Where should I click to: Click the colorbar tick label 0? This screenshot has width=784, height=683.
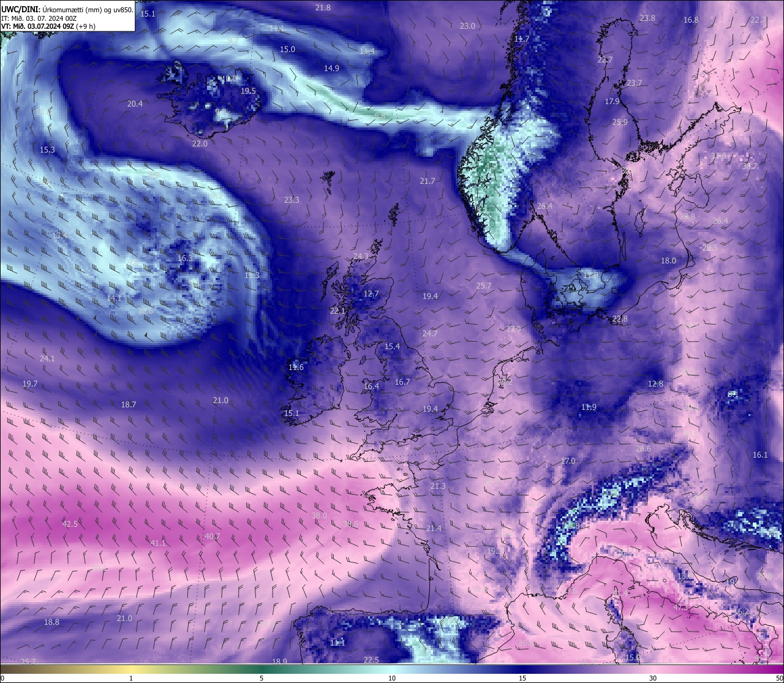point(2,679)
